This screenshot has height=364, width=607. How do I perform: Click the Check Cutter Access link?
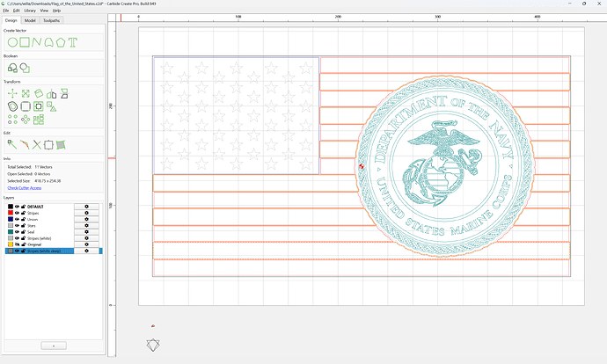[25, 188]
